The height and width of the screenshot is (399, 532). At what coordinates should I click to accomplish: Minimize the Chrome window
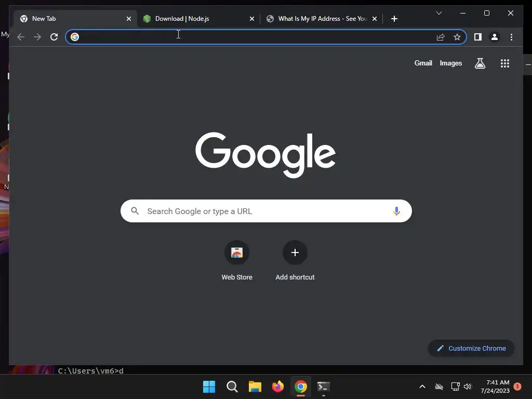coord(463,13)
